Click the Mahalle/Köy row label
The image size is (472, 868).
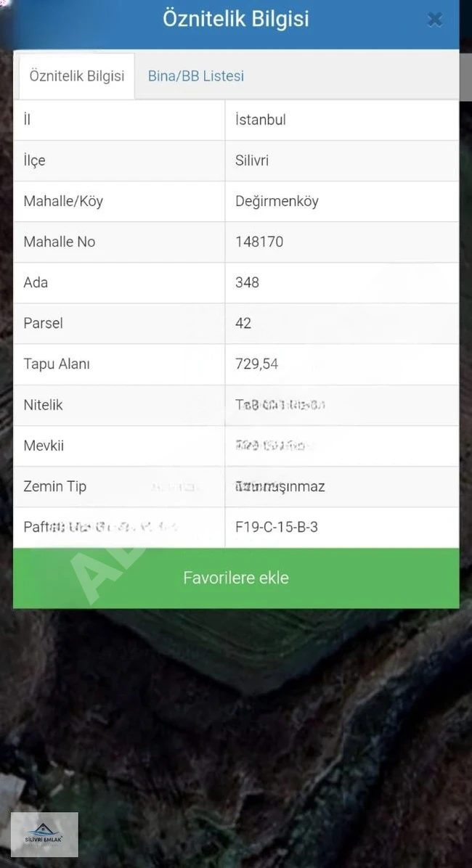pos(63,201)
